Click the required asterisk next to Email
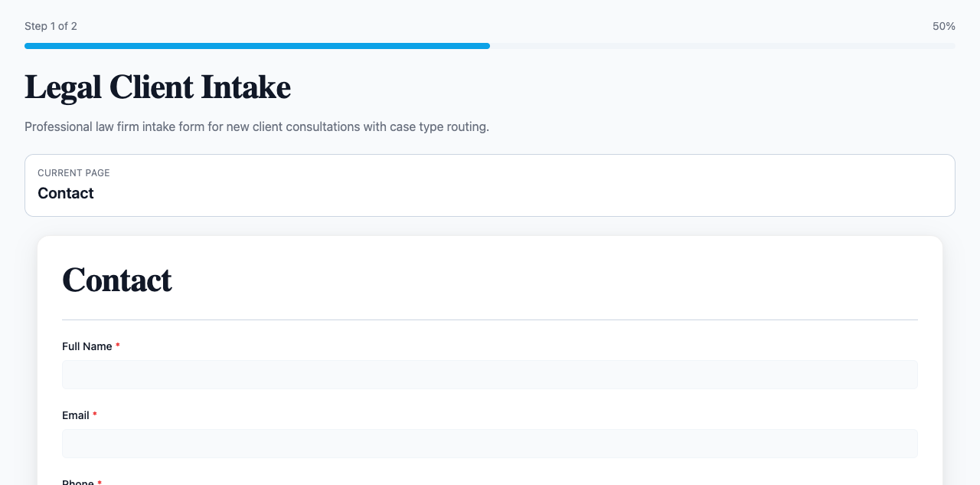The image size is (980, 485). pyautogui.click(x=95, y=415)
